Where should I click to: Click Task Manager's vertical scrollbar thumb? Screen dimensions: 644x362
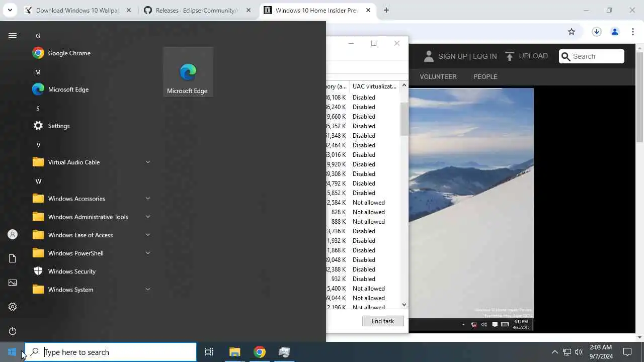click(x=404, y=119)
